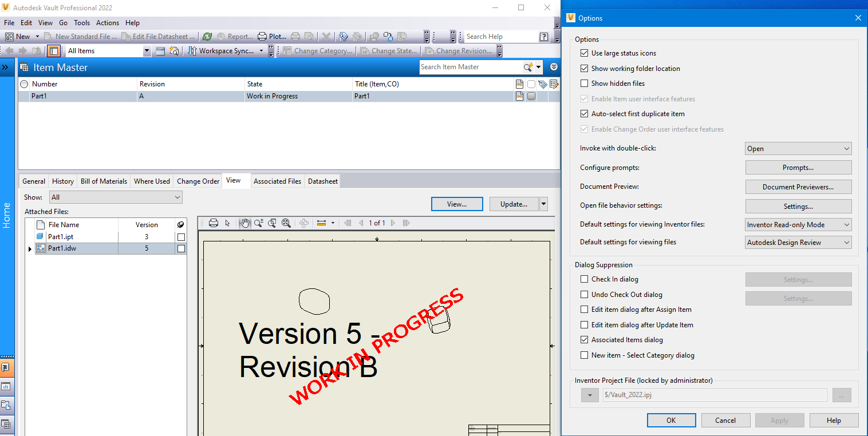868x436 pixels.
Task: Click the Item Master header icon
Action: [x=25, y=68]
